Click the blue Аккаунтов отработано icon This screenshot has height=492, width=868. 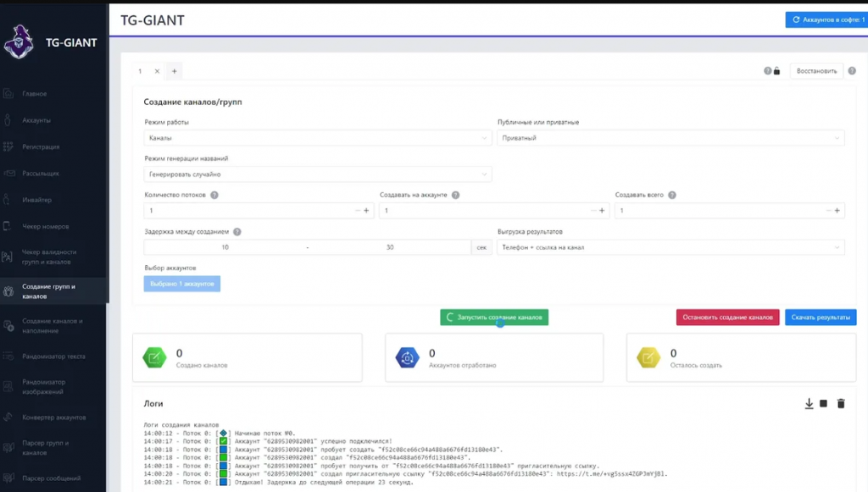click(408, 357)
